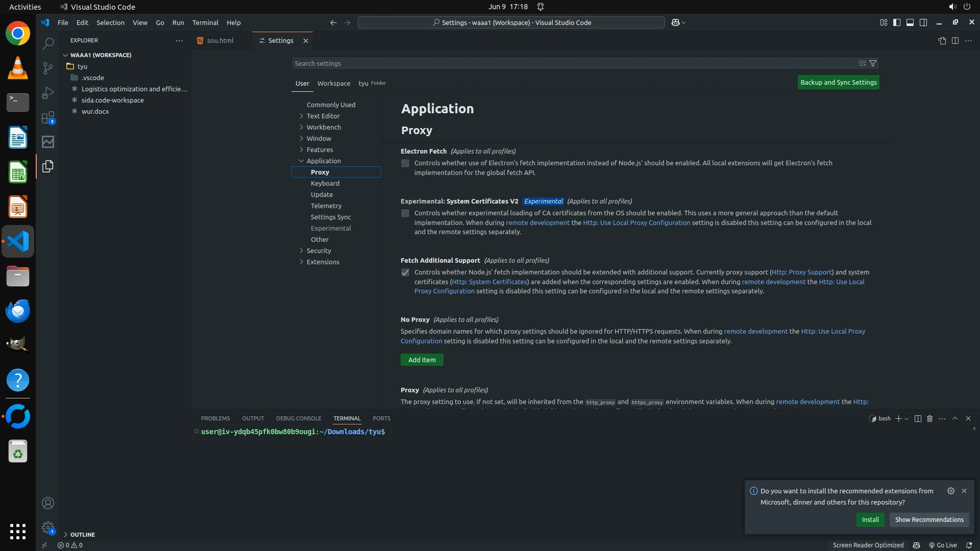
Task: Click the filter settings funnel icon
Action: (873, 63)
